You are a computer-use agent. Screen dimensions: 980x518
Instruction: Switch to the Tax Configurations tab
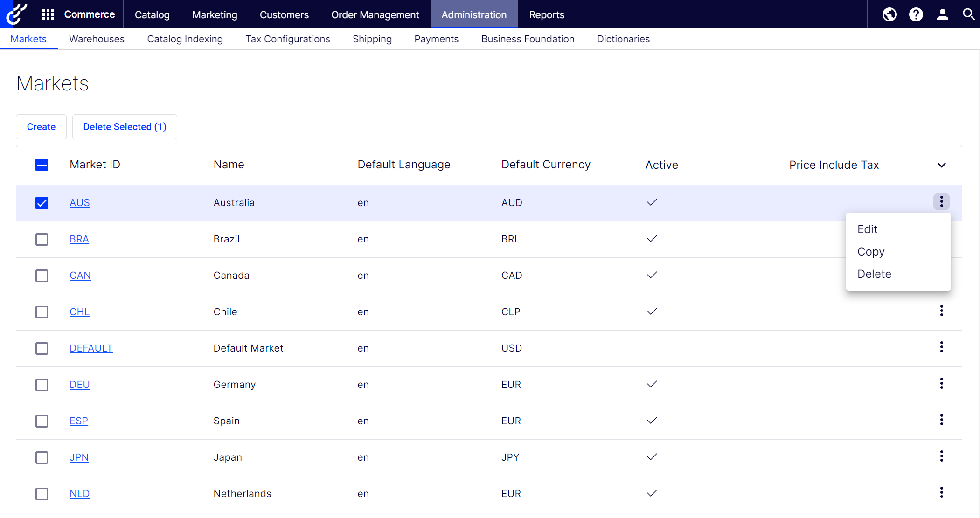click(288, 39)
